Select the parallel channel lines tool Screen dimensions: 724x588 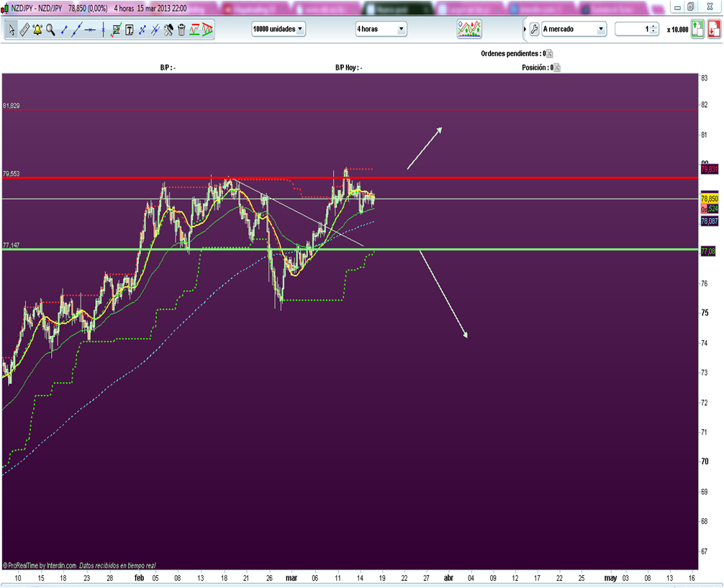click(155, 30)
